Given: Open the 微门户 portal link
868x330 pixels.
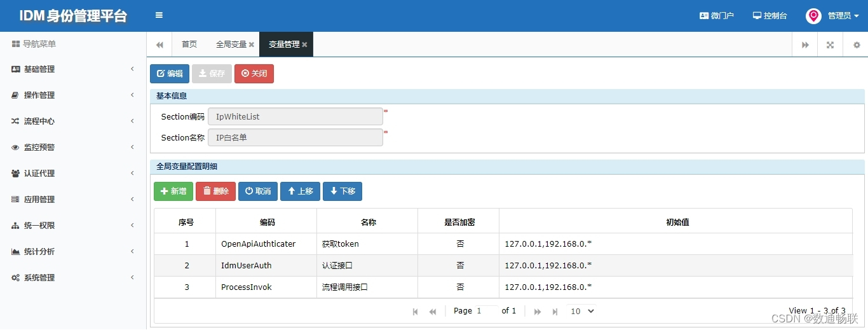Looking at the screenshot, I should tap(717, 16).
